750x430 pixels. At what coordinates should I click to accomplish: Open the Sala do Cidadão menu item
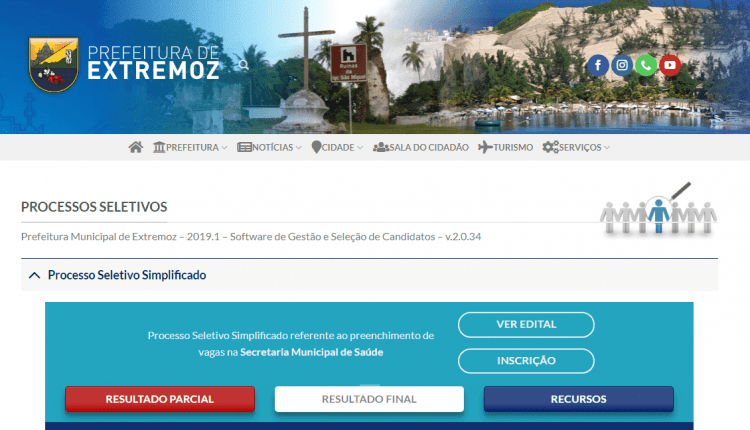click(420, 147)
